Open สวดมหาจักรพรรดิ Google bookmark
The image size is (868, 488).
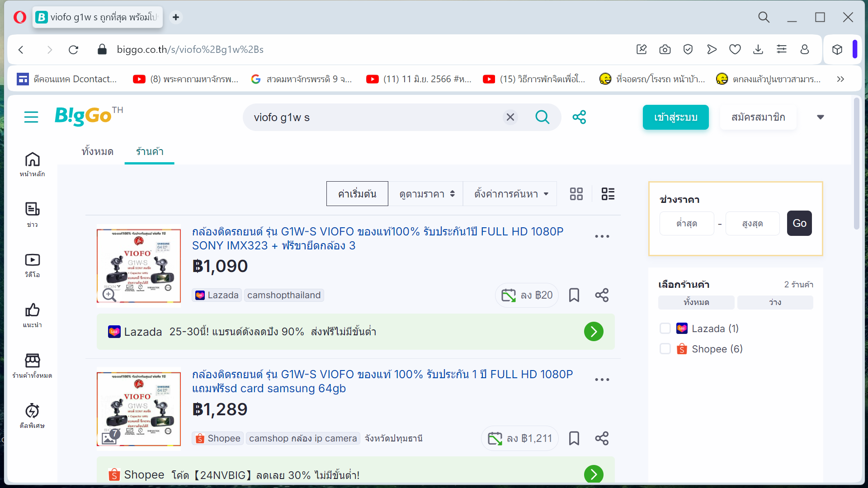(302, 79)
